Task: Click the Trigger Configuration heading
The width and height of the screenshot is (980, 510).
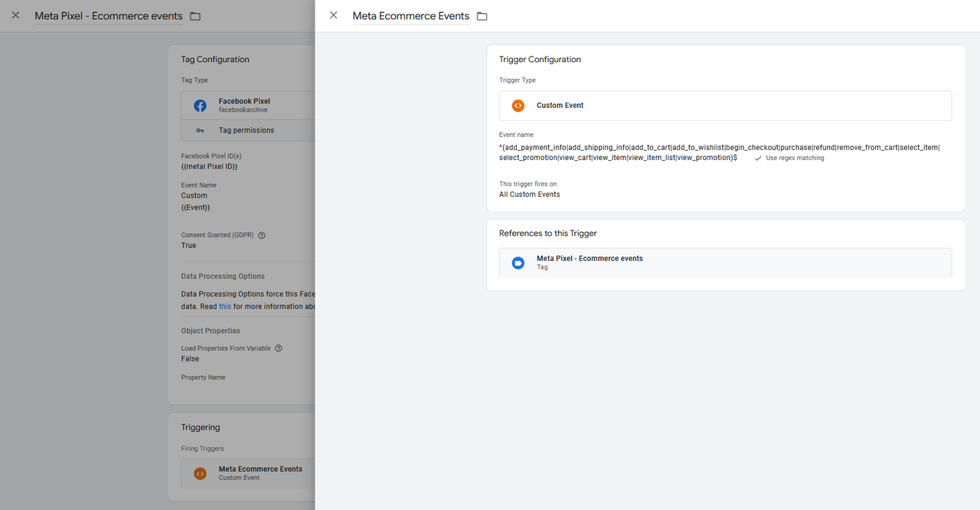Action: pyautogui.click(x=540, y=60)
